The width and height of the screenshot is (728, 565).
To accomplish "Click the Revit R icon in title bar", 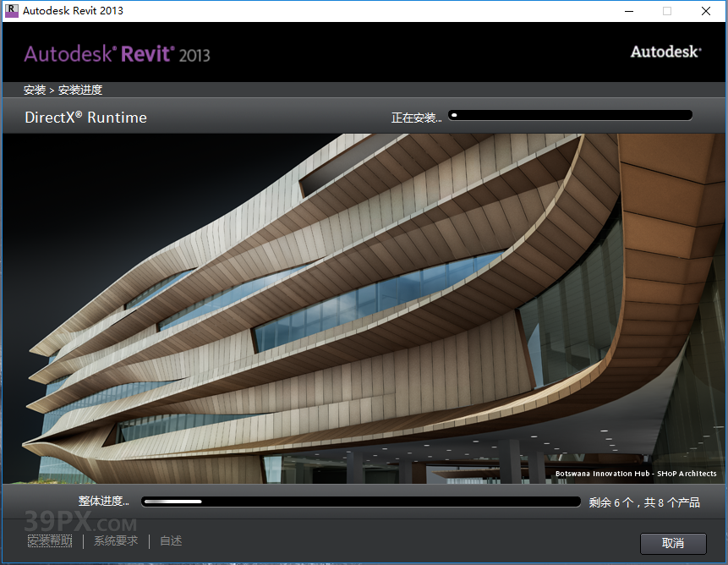I will (12, 10).
